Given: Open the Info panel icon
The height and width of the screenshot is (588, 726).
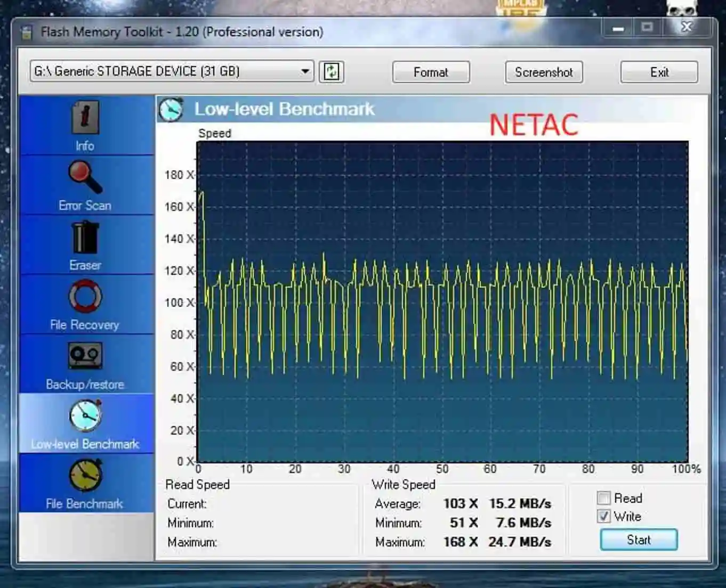Looking at the screenshot, I should point(85,118).
